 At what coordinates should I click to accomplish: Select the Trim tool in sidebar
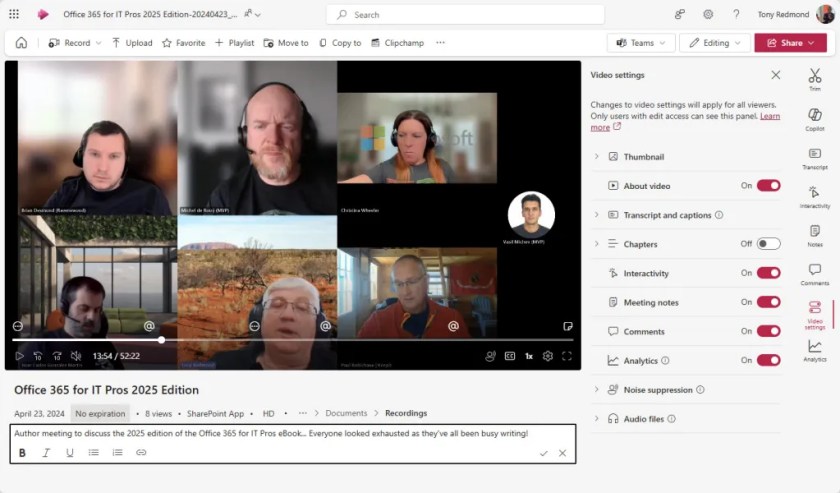tap(815, 79)
